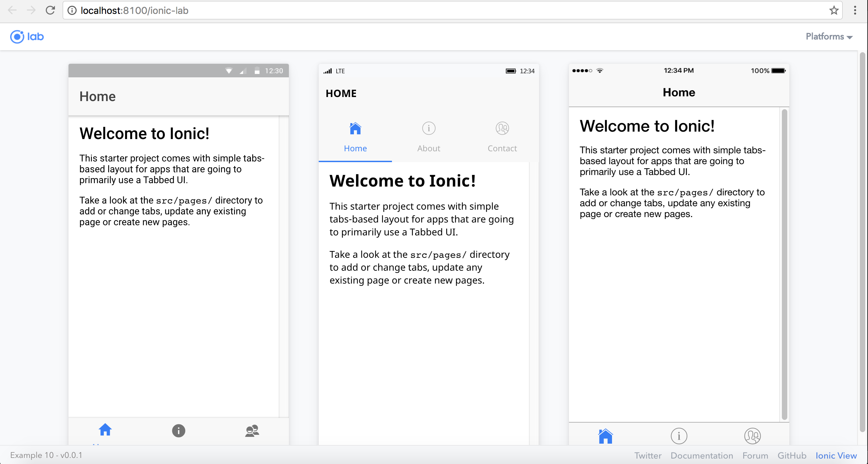Open the Documentation footer link

coord(702,456)
